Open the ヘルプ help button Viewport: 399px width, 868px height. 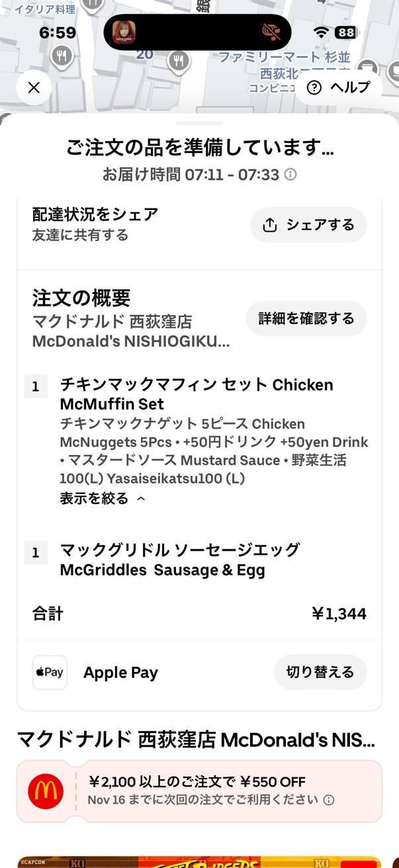tap(338, 87)
